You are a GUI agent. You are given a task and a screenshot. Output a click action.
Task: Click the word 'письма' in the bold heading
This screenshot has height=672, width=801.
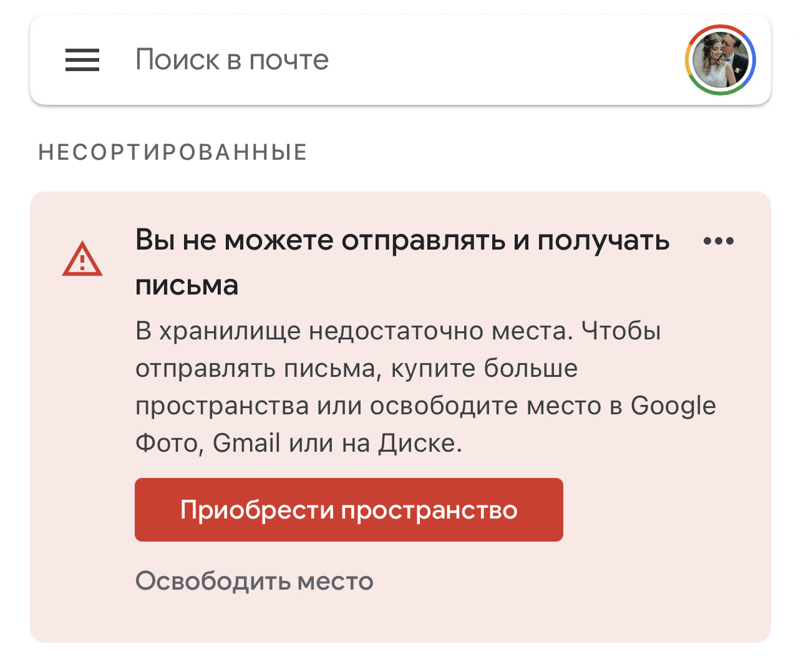point(187,285)
